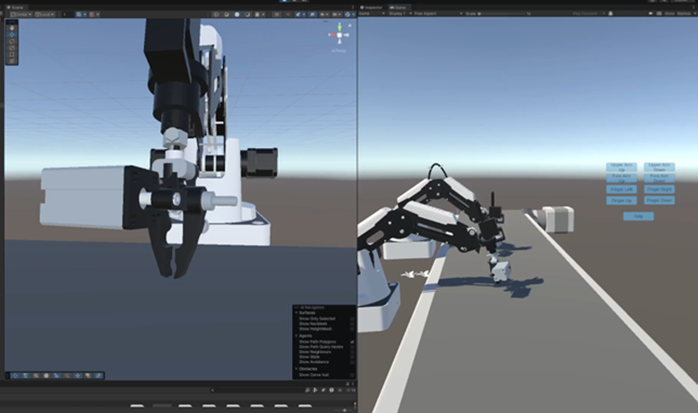Toggle Show Only Selected checkbox

tap(351, 318)
